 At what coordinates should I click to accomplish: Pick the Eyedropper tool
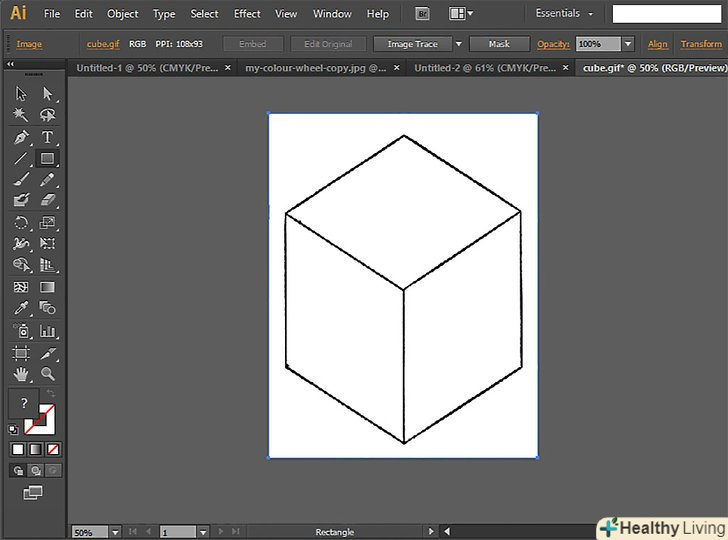click(x=21, y=309)
